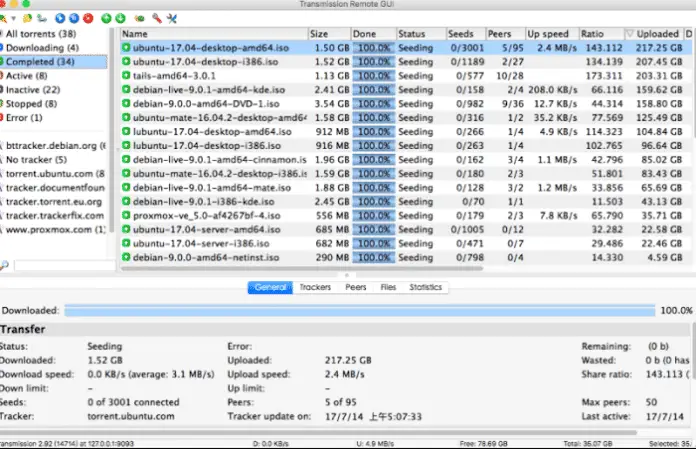This screenshot has height=449, width=696.
Task: Sort by the Name column header
Action: pyautogui.click(x=214, y=34)
